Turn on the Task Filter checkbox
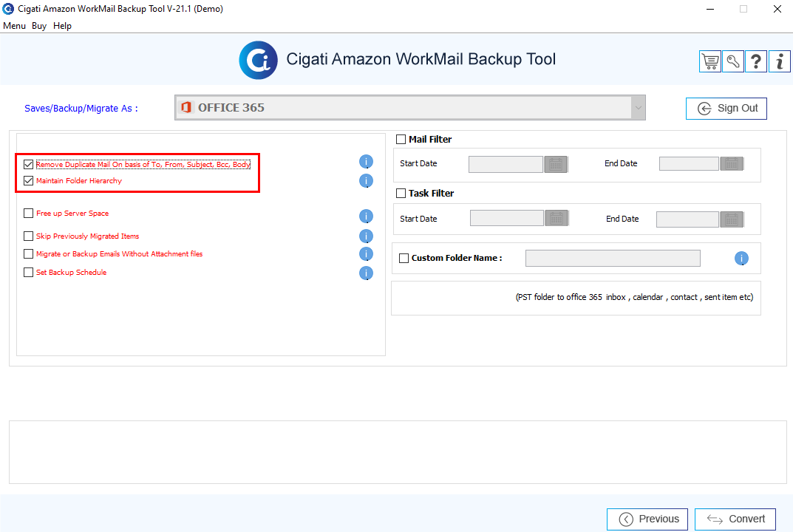This screenshot has width=793, height=532. point(401,193)
